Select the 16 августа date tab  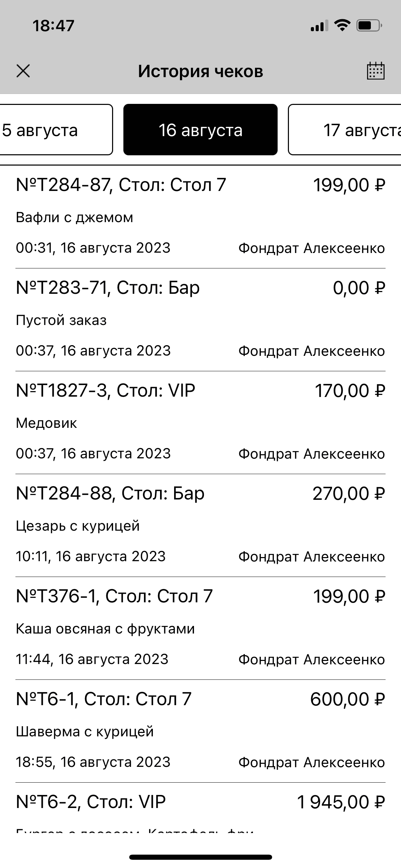coord(200,130)
